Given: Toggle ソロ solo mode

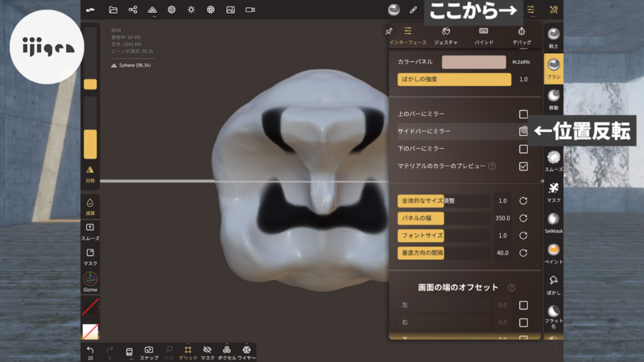Looking at the screenshot, I should (x=168, y=352).
